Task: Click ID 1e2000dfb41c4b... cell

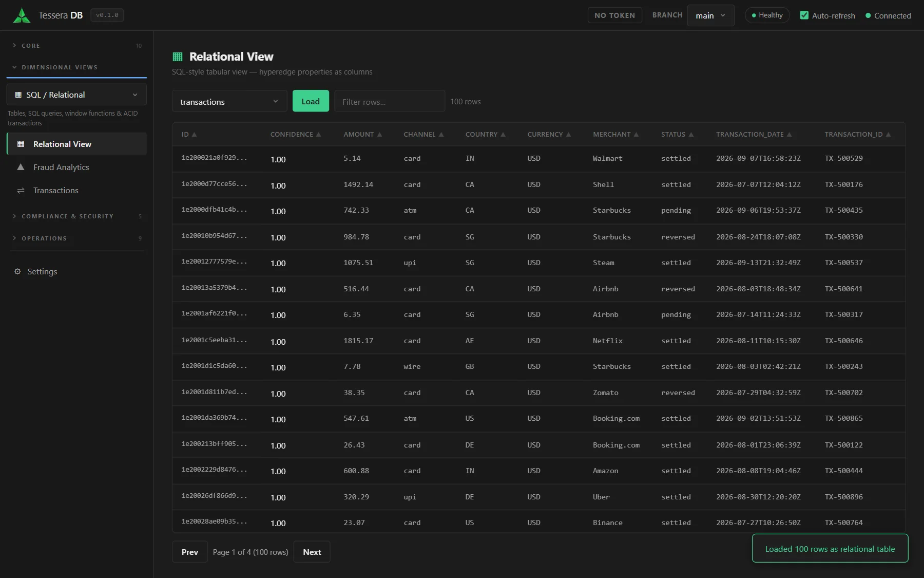Action: point(214,210)
